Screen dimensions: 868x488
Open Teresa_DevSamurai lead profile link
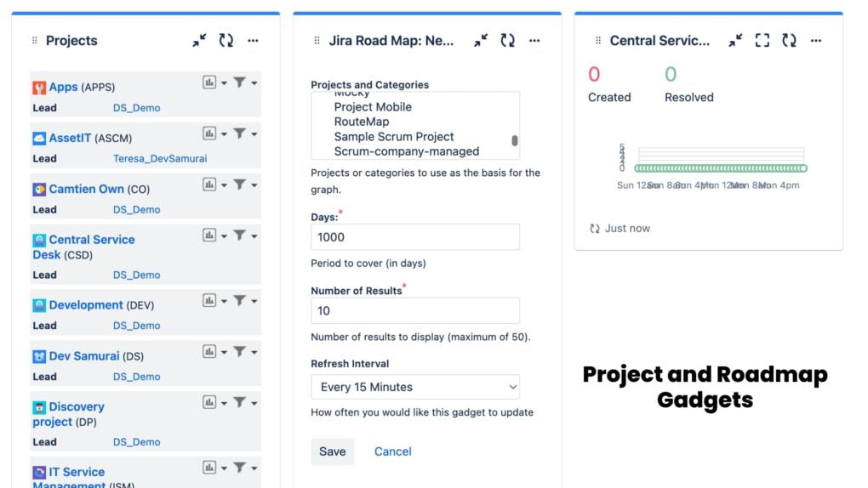160,158
